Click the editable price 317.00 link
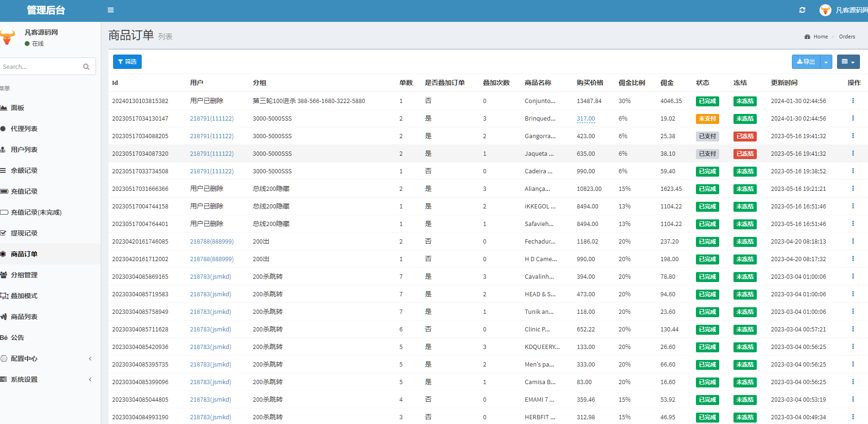 586,119
